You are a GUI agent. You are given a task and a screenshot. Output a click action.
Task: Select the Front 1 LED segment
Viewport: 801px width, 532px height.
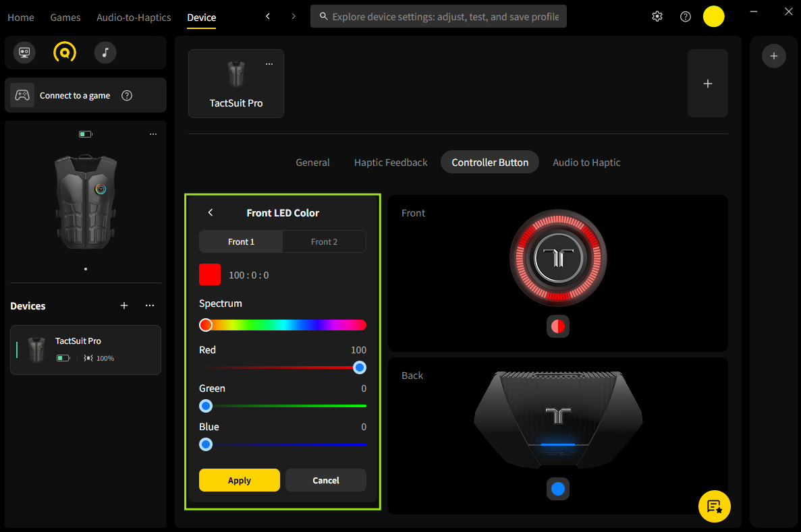(241, 241)
